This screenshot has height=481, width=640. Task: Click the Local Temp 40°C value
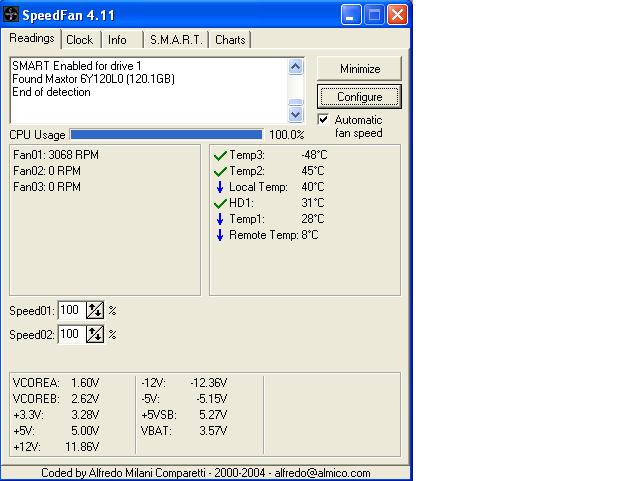(313, 187)
